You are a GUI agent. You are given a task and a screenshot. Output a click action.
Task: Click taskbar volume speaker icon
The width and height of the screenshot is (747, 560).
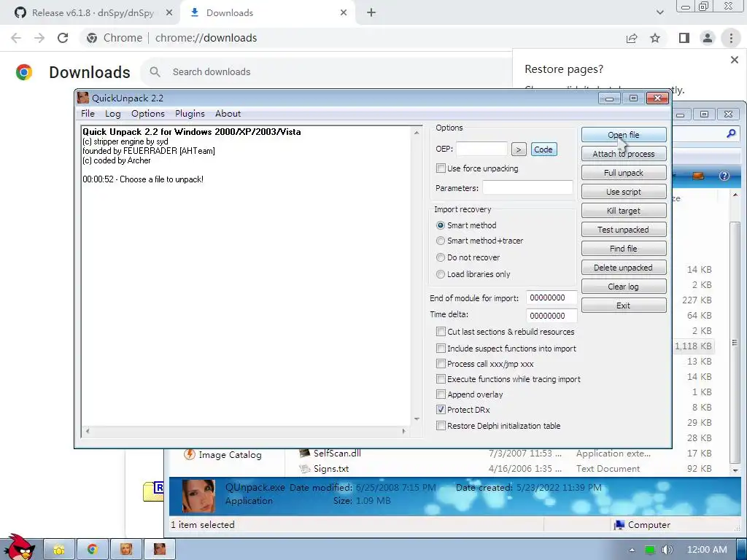click(667, 550)
